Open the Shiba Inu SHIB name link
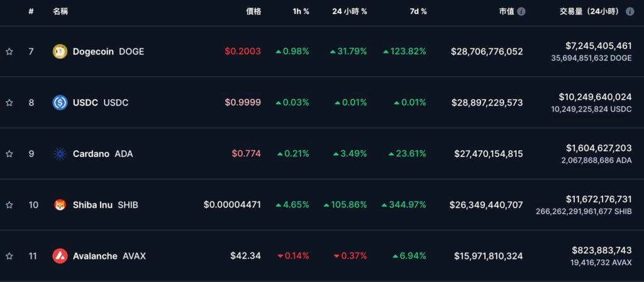The height and width of the screenshot is (282, 644). 105,205
